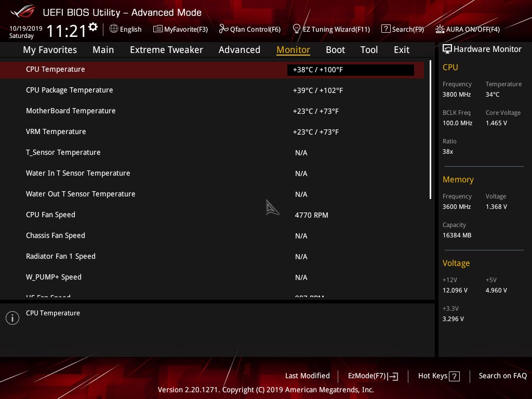The width and height of the screenshot is (532, 399).
Task: Click the info icon in the help panel
Action: click(x=12, y=318)
